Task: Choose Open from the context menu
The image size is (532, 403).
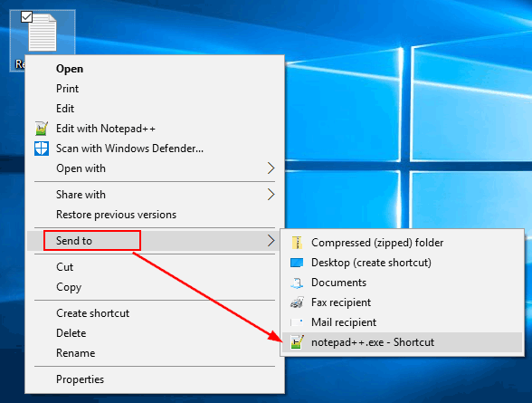Action: (155, 69)
